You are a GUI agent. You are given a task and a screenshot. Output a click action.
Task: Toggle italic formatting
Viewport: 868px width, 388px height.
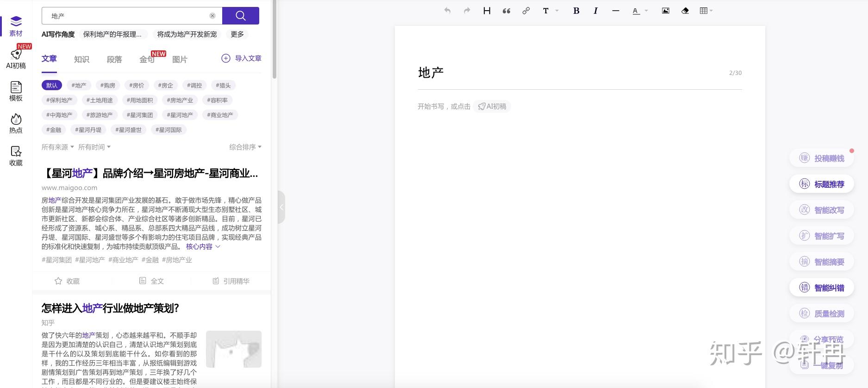(596, 11)
